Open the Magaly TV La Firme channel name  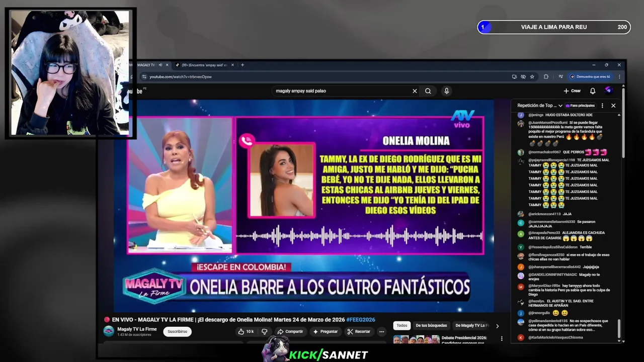137,329
